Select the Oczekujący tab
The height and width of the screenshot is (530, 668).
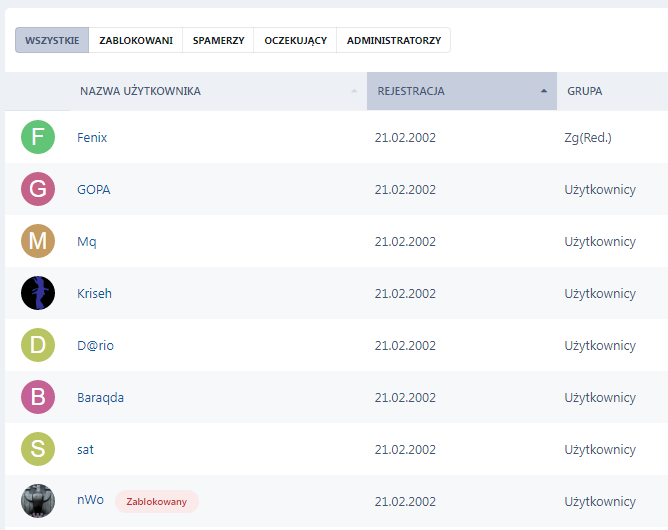click(x=295, y=40)
